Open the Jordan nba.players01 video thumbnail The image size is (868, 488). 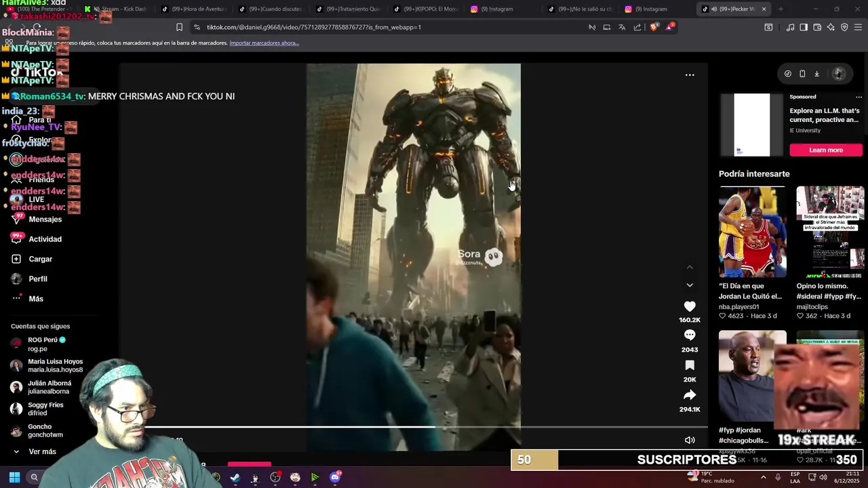click(753, 232)
